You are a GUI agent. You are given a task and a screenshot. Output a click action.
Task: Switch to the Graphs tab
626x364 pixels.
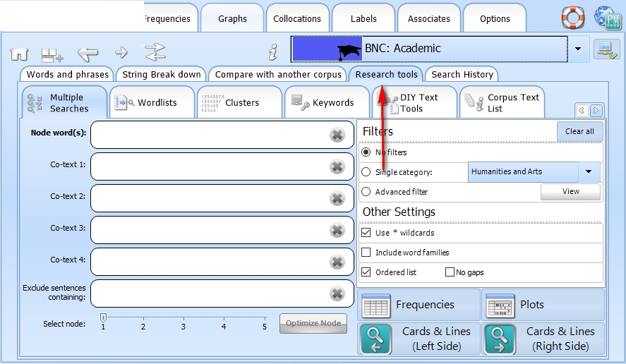coord(232,18)
